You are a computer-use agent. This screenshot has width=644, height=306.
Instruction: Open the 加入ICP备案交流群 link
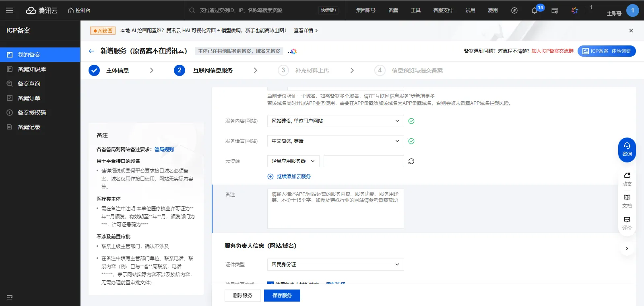[552, 51]
